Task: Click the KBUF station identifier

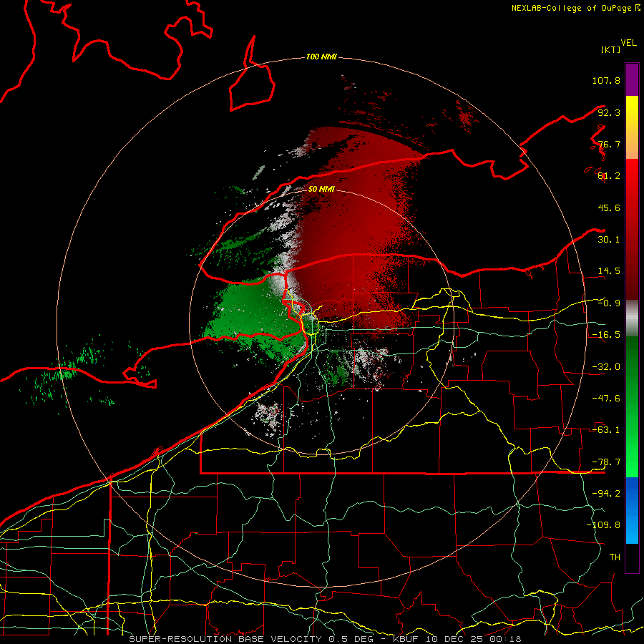Action: pyautogui.click(x=407, y=639)
